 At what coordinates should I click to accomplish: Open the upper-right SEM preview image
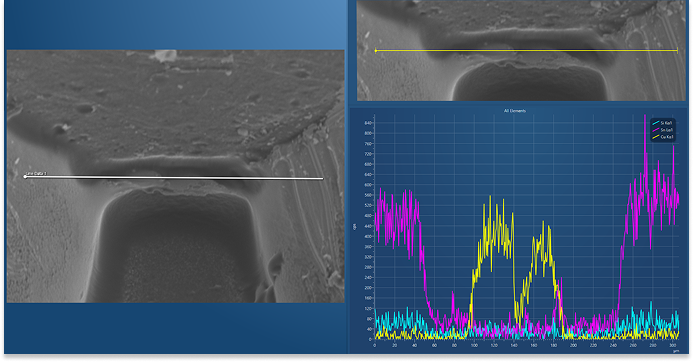[x=521, y=50]
